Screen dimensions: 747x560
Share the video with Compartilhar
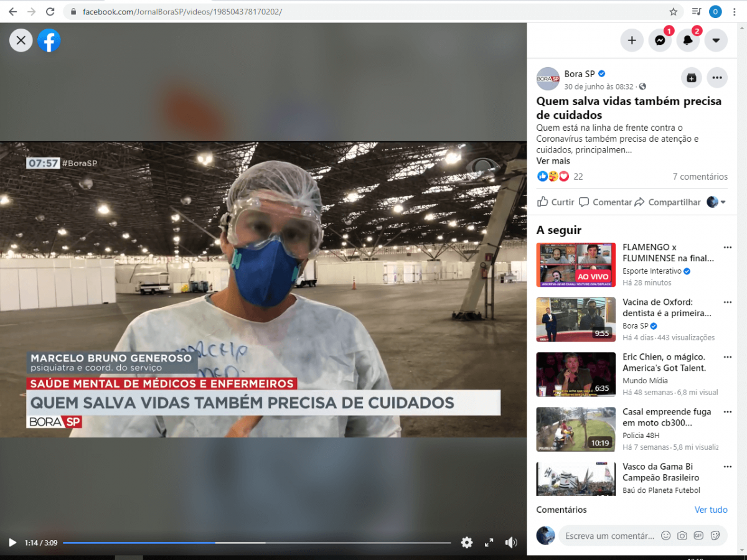tap(667, 202)
